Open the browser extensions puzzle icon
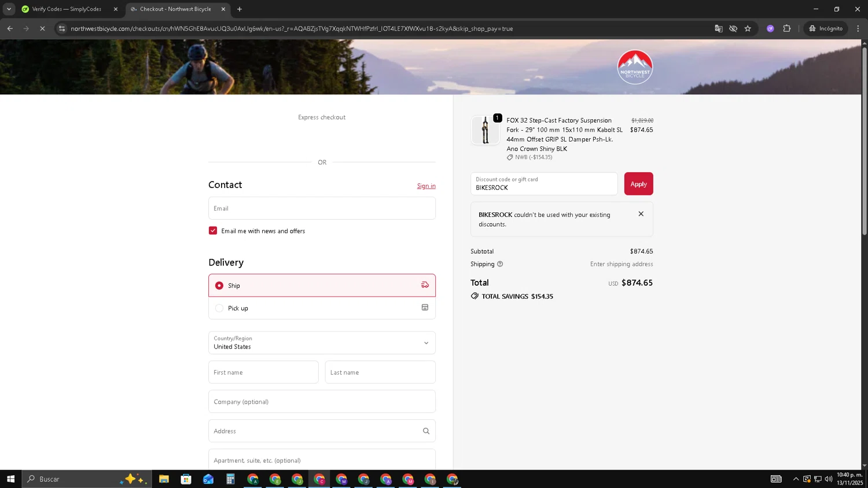Screen dimensions: 868x488 (787, 28)
